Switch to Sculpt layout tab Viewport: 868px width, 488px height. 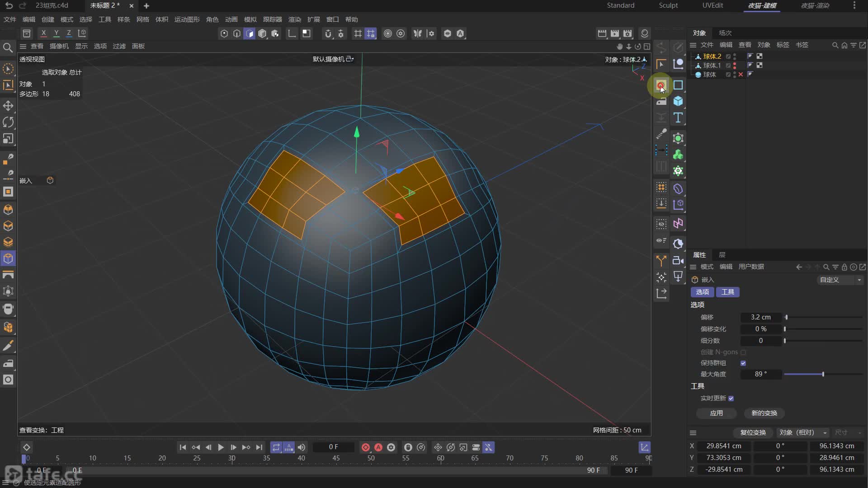tap(668, 5)
